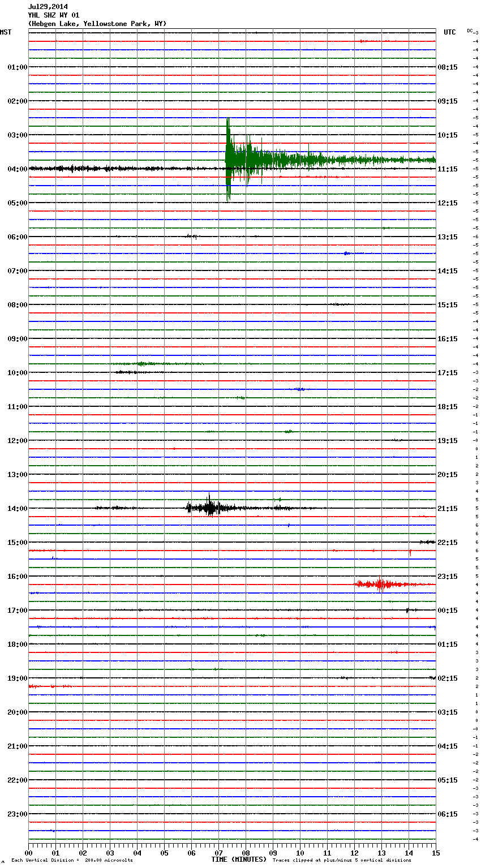Screen dimensions: 481x868
Task: Select the 08:00 MST hour label
Action: [x=18, y=304]
